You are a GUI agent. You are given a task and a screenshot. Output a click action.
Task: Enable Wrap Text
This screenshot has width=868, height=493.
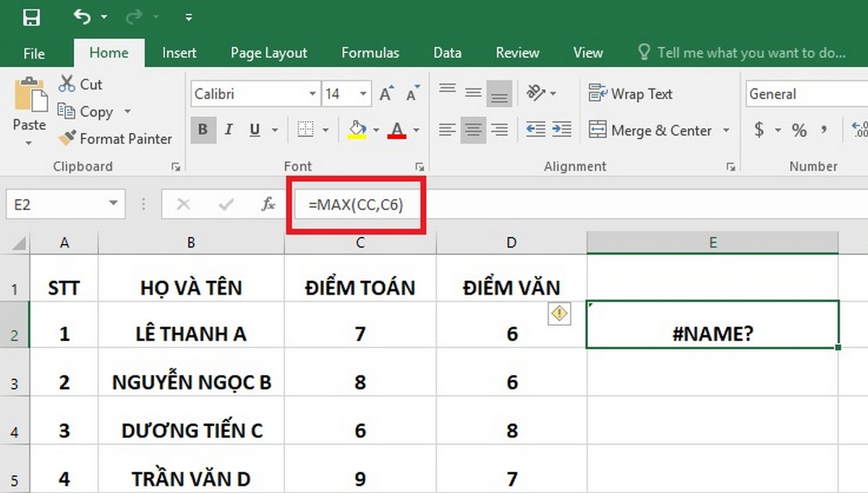pyautogui.click(x=631, y=94)
